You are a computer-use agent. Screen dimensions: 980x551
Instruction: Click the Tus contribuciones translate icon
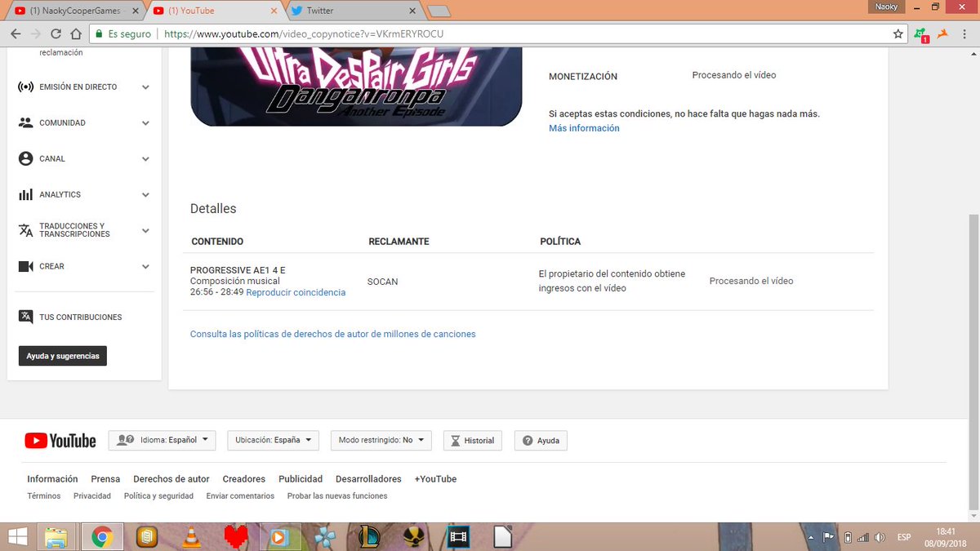tap(25, 317)
